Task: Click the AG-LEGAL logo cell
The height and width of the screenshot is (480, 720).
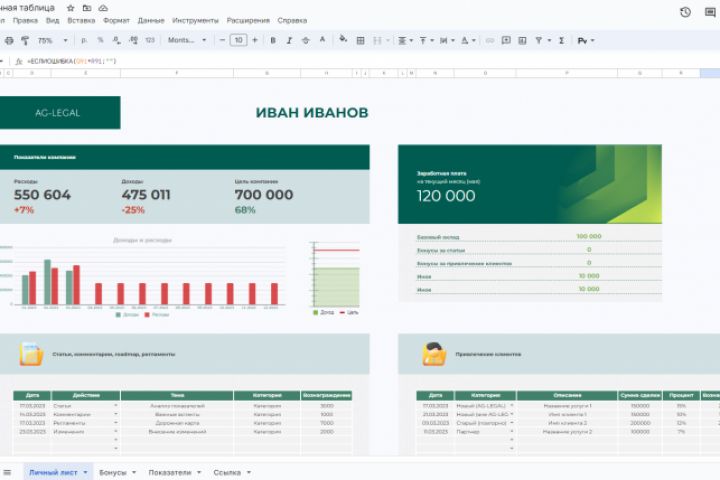Action: [x=58, y=113]
